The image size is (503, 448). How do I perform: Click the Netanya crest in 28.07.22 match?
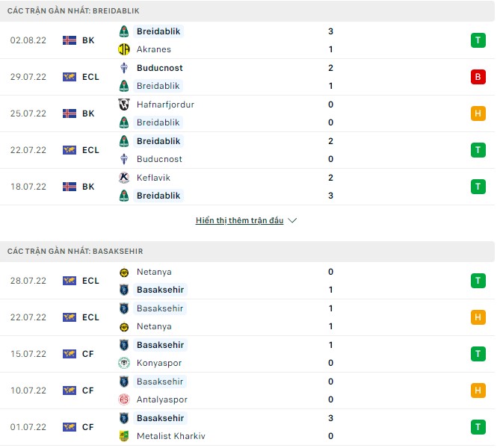pos(124,272)
